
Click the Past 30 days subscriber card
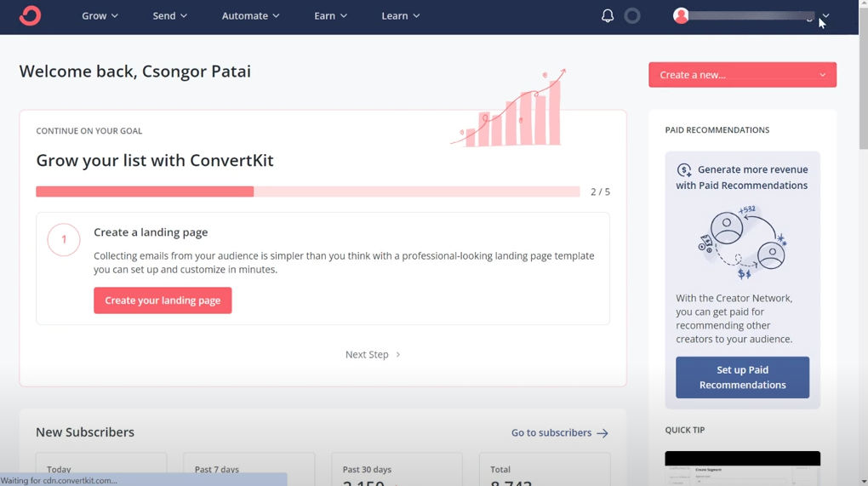tap(397, 469)
